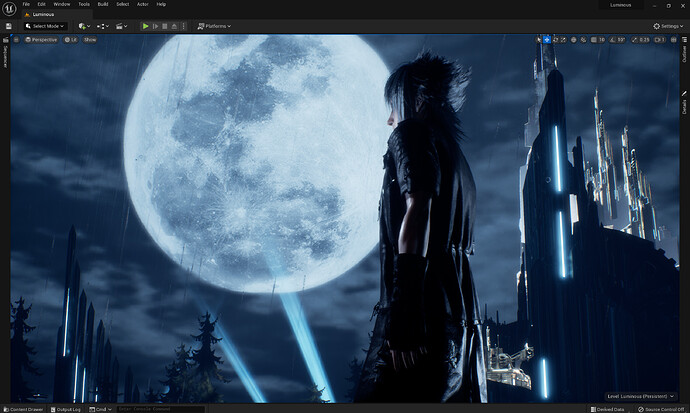Expand the Outliner side panel tab
Image resolution: width=690 pixels, height=413 pixels.
685,50
